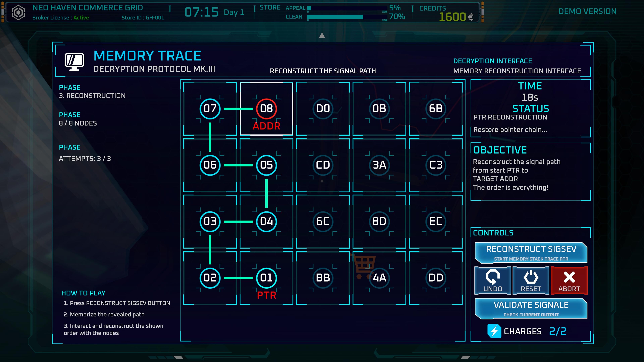644x362 pixels.
Task: Select memory node 03
Action: pyautogui.click(x=210, y=221)
